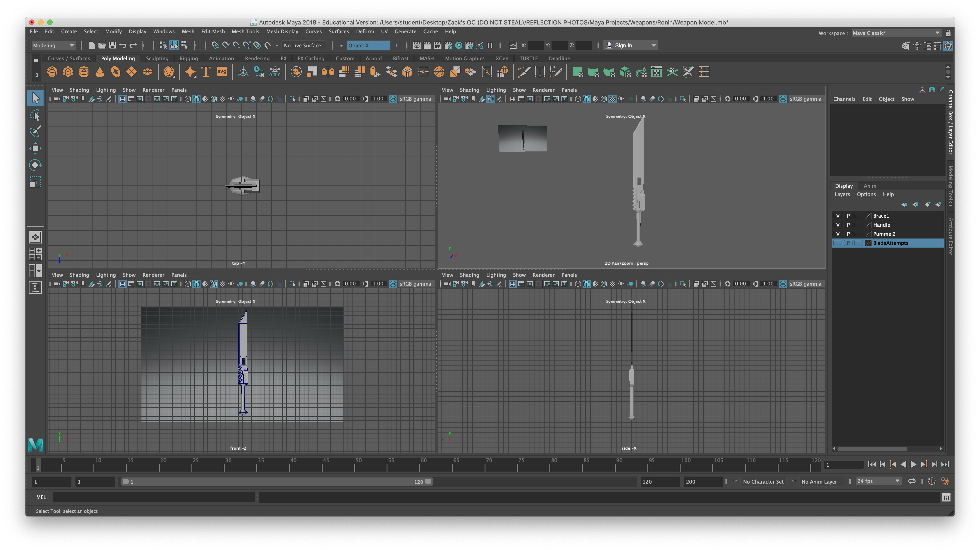This screenshot has height=550, width=980.
Task: Activate the Lasso select tool
Action: 35,115
